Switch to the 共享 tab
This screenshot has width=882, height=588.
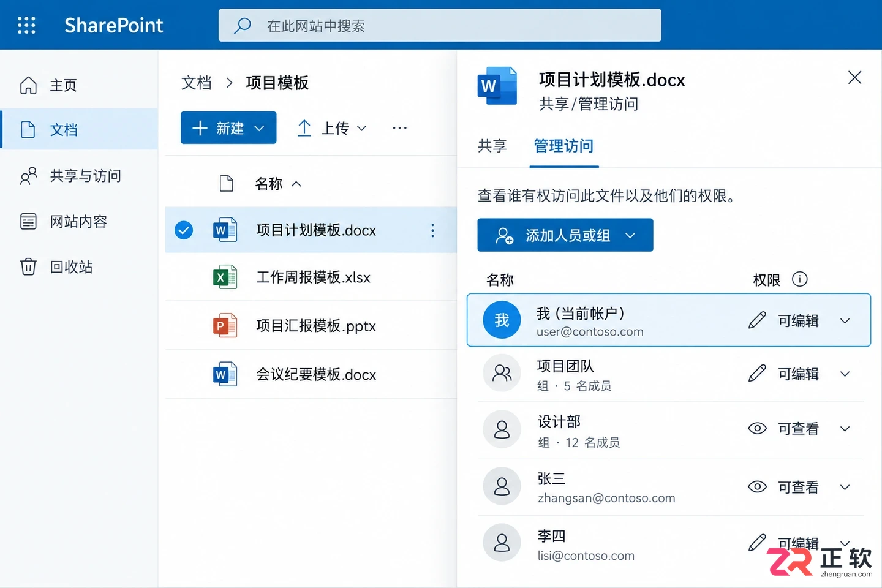pos(492,146)
